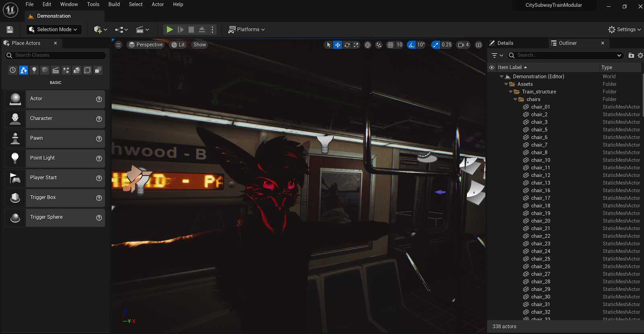
Task: Select Point Light in Place Actors
Action: (55, 158)
